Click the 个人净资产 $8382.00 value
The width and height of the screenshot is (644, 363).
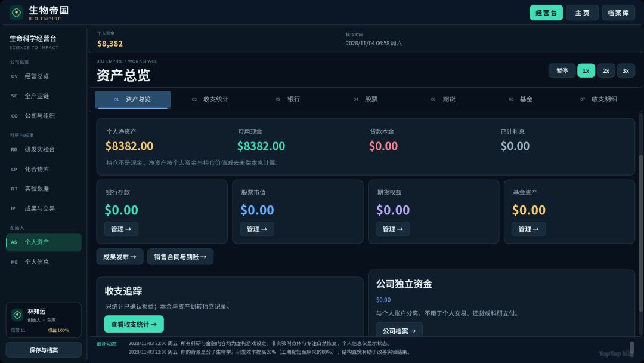129,146
